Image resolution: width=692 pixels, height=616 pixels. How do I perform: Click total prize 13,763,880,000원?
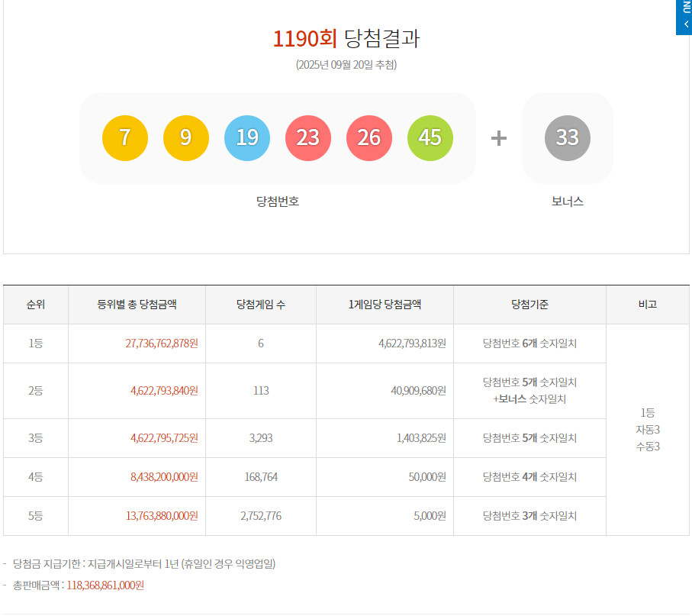pos(162,516)
